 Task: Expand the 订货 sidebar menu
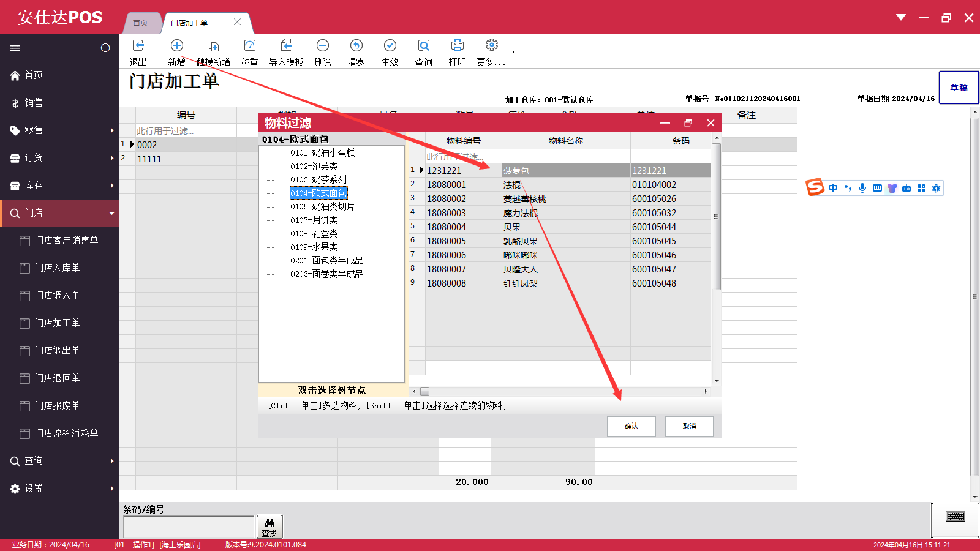pos(59,158)
